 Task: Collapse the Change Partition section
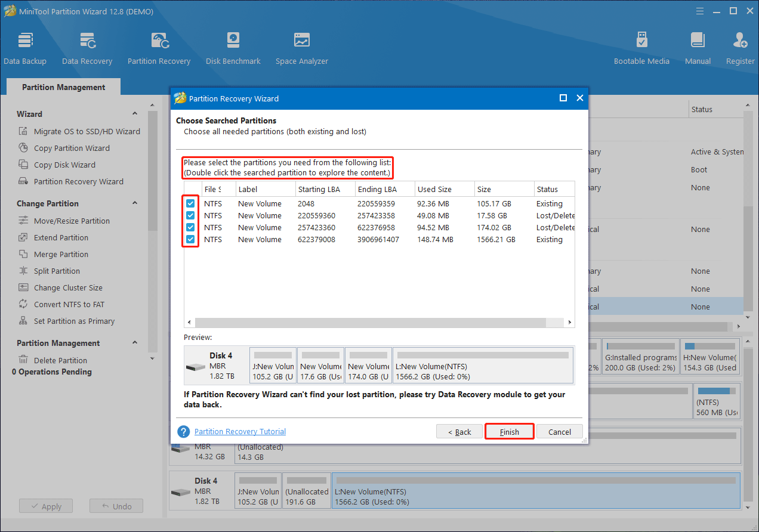tap(135, 203)
